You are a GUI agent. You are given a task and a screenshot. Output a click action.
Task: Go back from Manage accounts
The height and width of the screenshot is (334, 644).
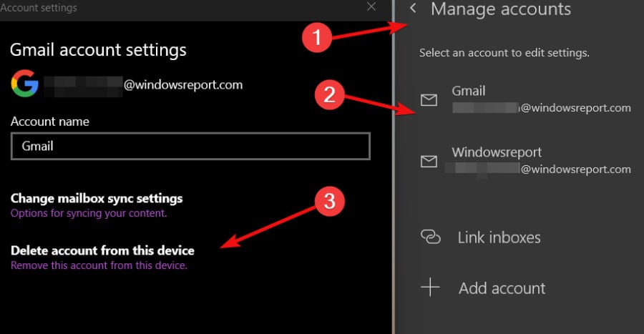coord(413,8)
